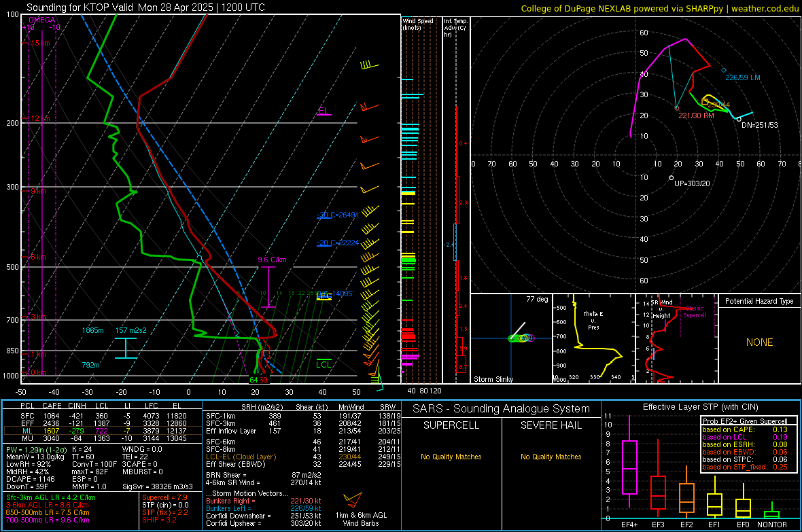Click the UP=303/20 hodograph label
Screen dimensions: 802x532
(x=692, y=183)
